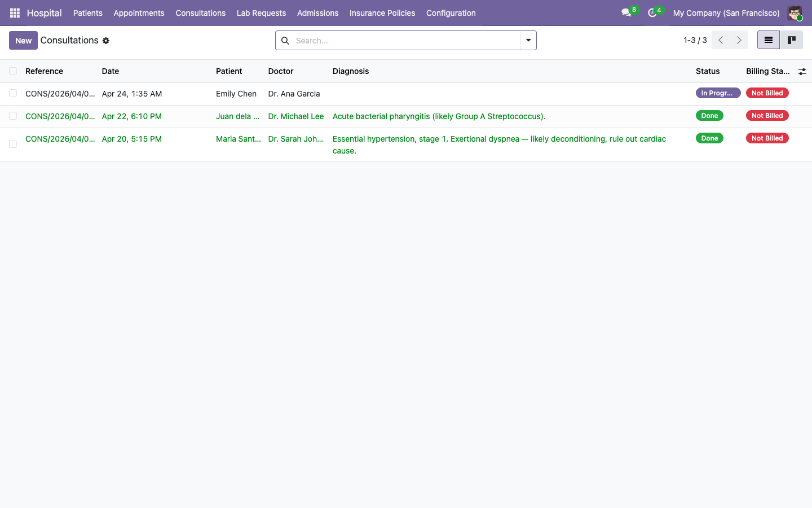Click Not Billed badge in Sarah row
The height and width of the screenshot is (508, 812).
click(767, 138)
